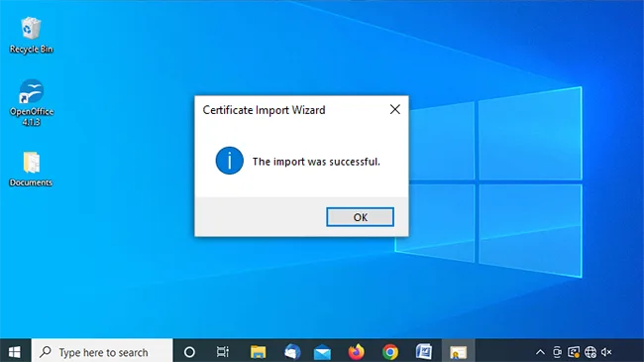Click the Meet Now tray icon

557,352
